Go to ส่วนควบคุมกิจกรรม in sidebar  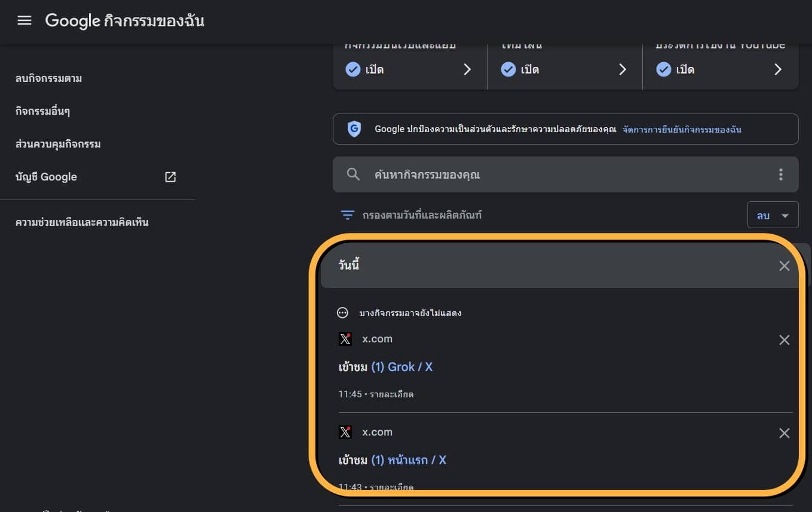point(58,144)
